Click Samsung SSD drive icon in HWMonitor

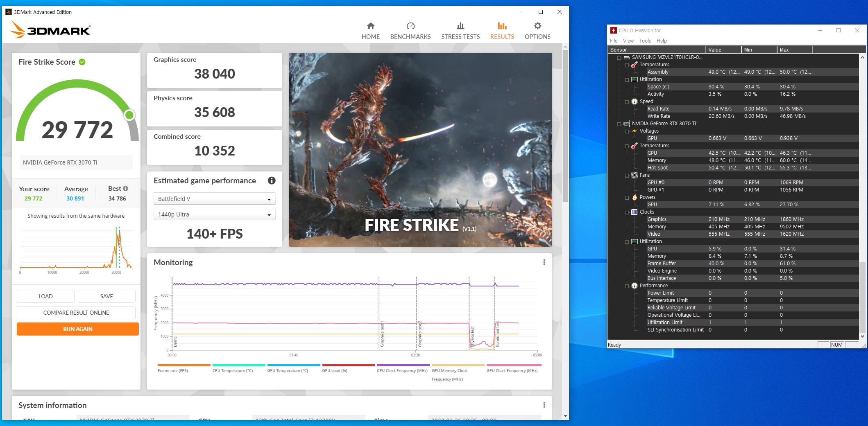tap(627, 57)
